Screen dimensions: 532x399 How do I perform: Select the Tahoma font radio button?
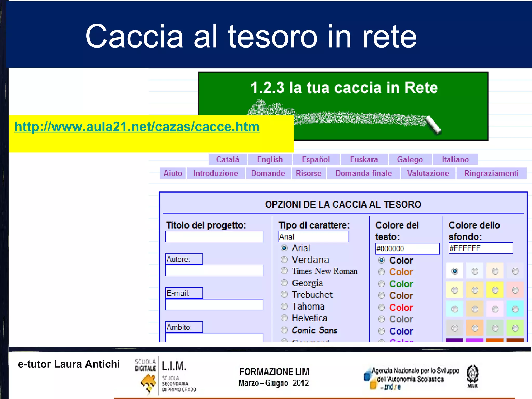(284, 306)
